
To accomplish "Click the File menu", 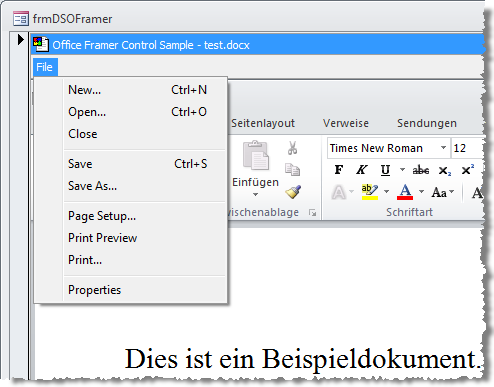I will click(45, 67).
